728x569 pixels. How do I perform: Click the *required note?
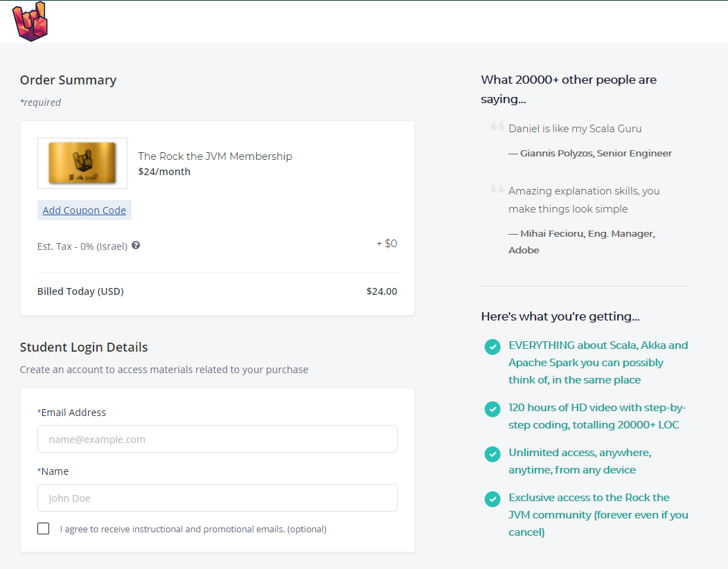(40, 102)
